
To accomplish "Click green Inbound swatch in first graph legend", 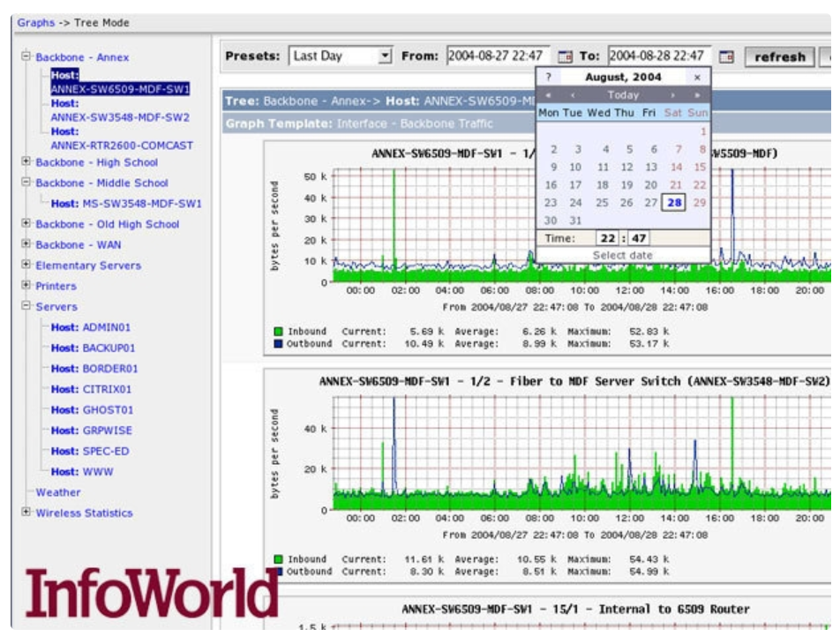I will pyautogui.click(x=278, y=331).
